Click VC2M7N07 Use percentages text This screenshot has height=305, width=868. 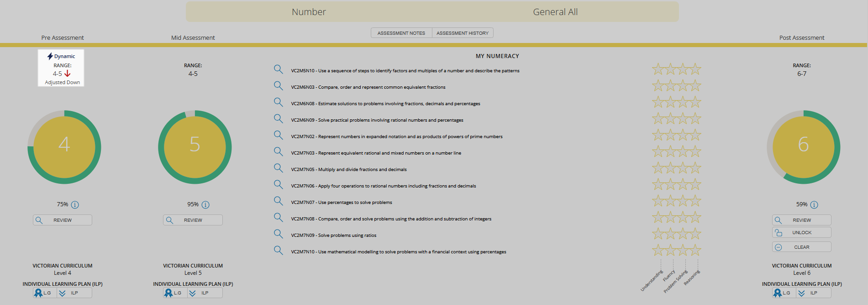pyautogui.click(x=342, y=203)
